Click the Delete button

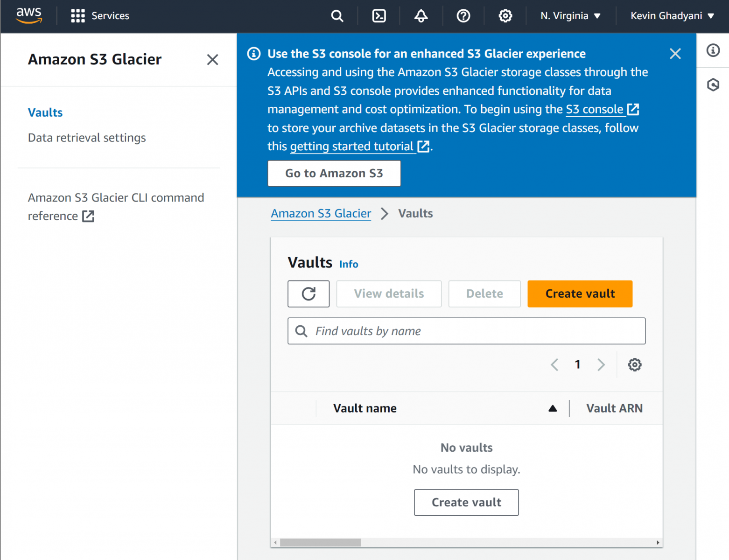tap(484, 294)
